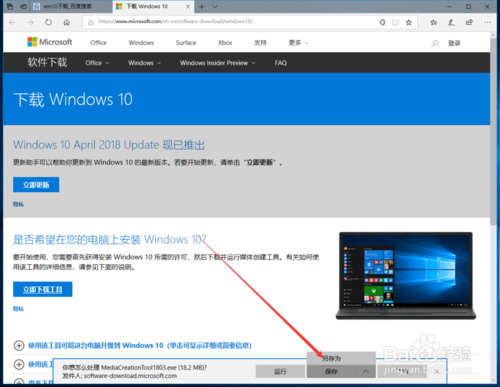Open the tabs you've set aside icon

click(10, 6)
